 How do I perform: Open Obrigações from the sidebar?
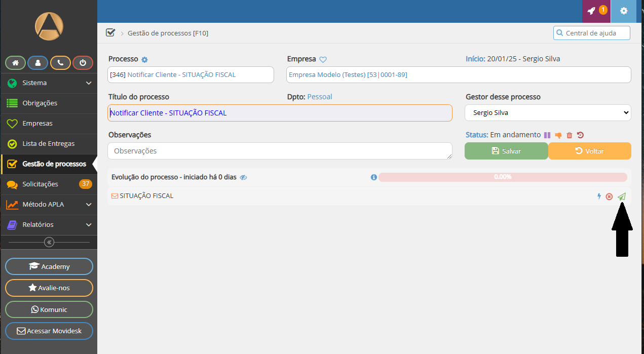(x=40, y=103)
